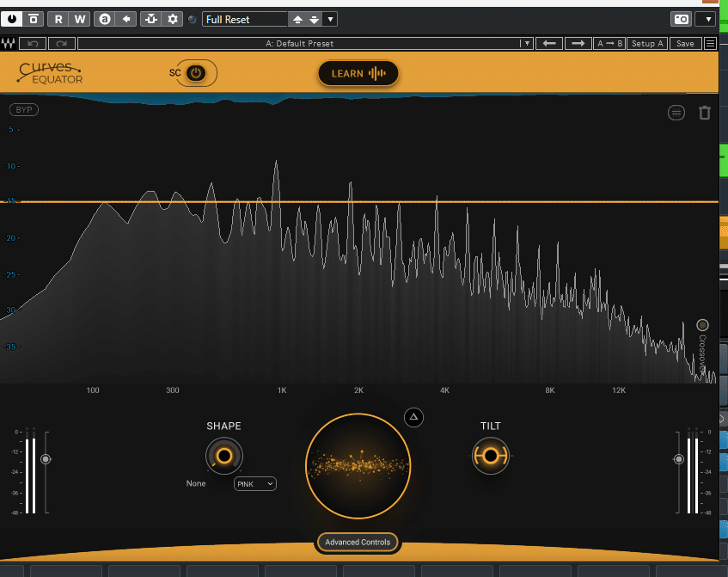
Task: Open preset management dropdown arrow
Action: pos(331,20)
